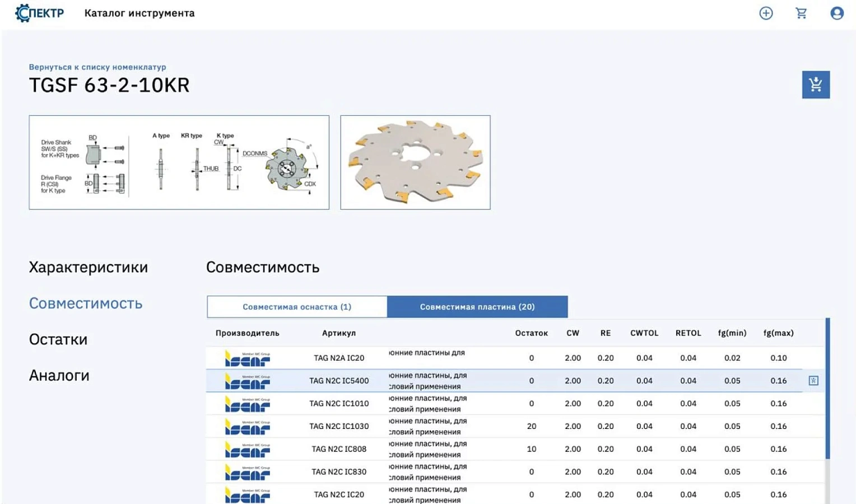Select article TAG N2C IC830
The image size is (856, 504).
[x=339, y=472]
